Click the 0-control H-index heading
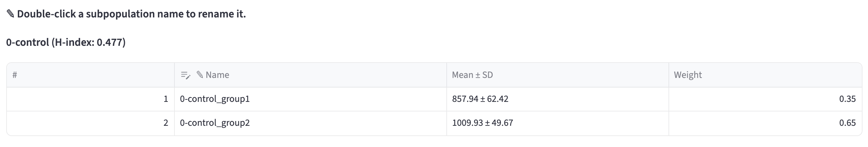The height and width of the screenshot is (147, 868). pyautogui.click(x=66, y=42)
